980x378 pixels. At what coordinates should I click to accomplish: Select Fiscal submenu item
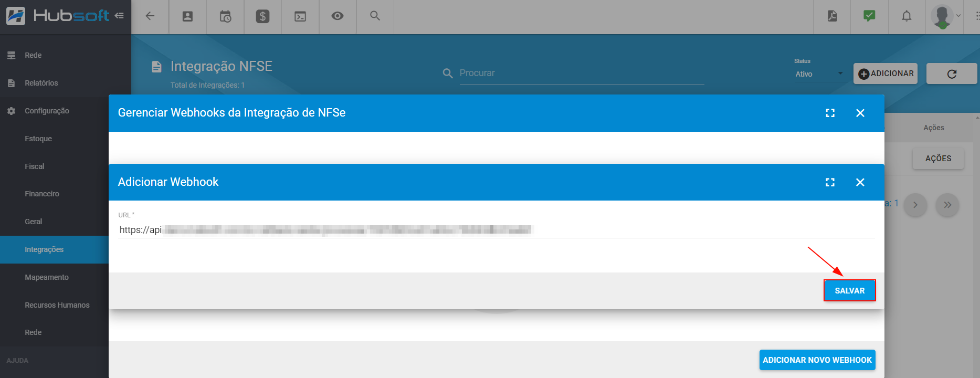point(35,166)
